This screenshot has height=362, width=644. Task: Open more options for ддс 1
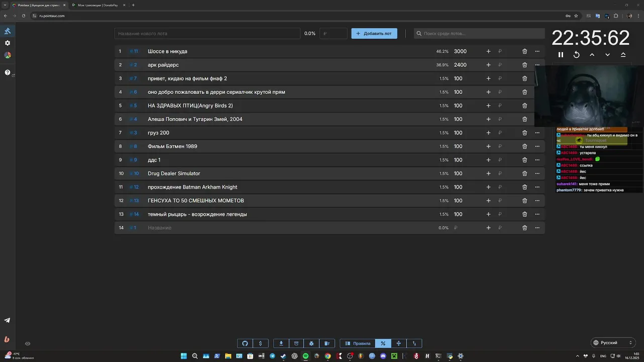[x=537, y=160]
